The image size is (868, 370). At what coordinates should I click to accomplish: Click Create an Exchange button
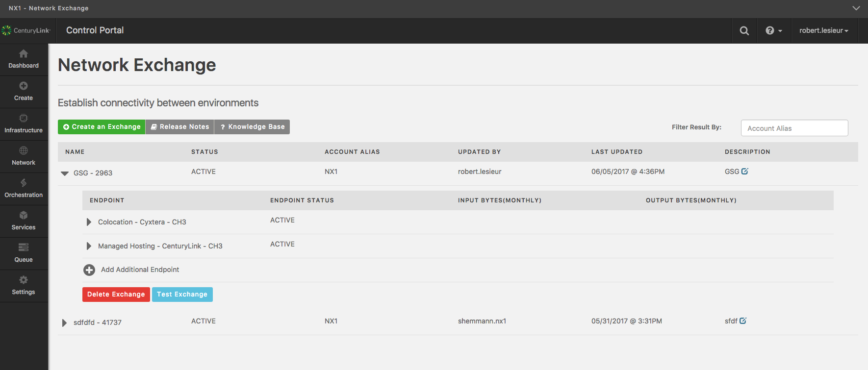pyautogui.click(x=102, y=127)
